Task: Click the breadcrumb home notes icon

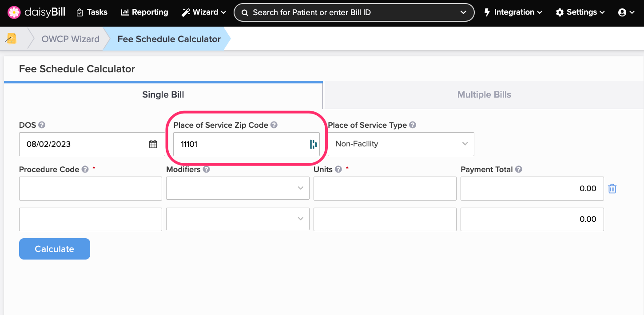Action: [11, 39]
